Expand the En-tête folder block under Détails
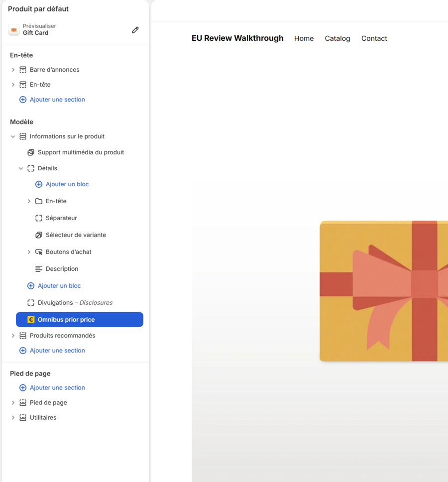Screen dimensions: 448x482 point(29,201)
